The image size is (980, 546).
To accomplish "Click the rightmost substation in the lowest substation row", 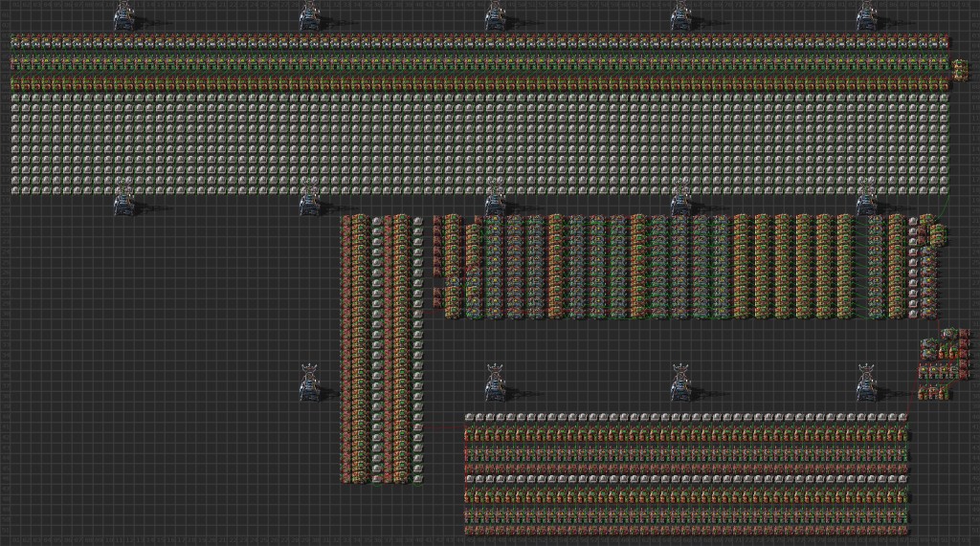I will [x=865, y=382].
